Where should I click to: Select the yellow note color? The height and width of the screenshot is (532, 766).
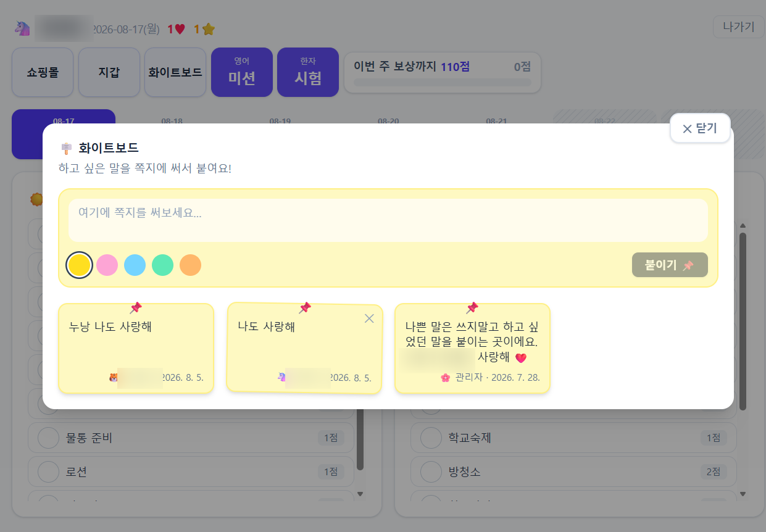click(80, 265)
